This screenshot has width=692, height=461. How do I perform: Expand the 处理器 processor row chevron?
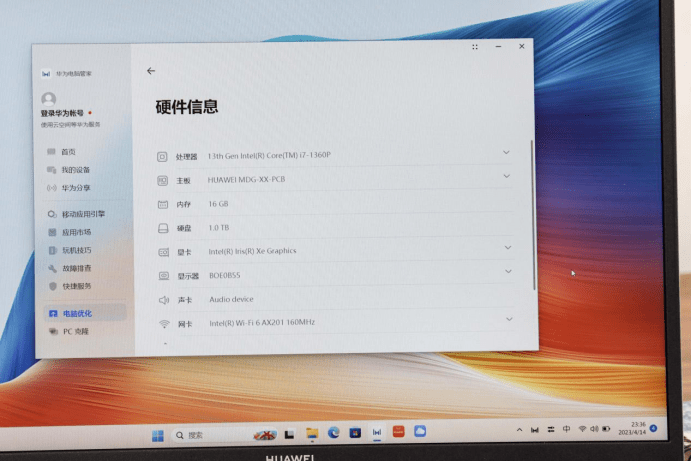click(506, 152)
